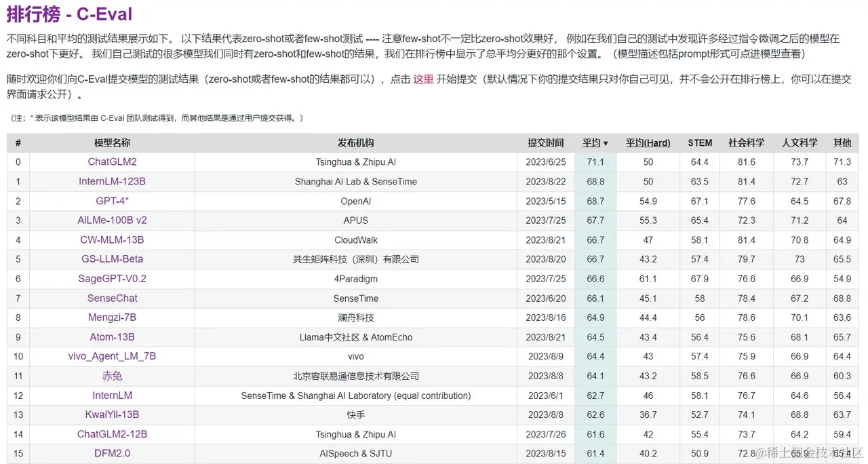Open the ChatGLM2 model link
Viewport: 868px width, 464px height.
(112, 162)
